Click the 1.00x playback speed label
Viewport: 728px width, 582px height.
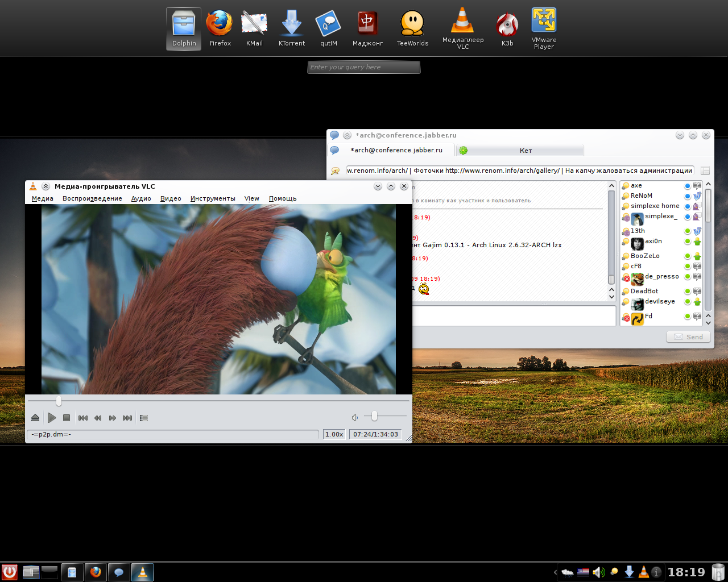pyautogui.click(x=334, y=434)
